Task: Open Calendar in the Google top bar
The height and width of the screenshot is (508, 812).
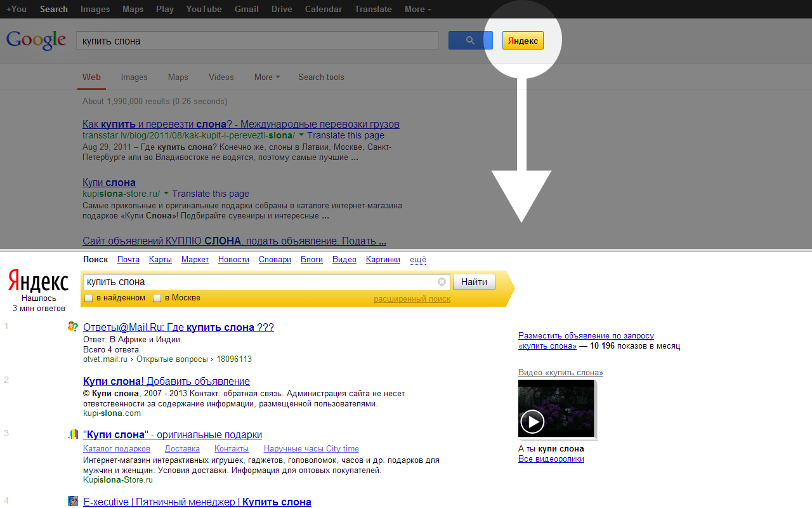Action: [x=324, y=9]
